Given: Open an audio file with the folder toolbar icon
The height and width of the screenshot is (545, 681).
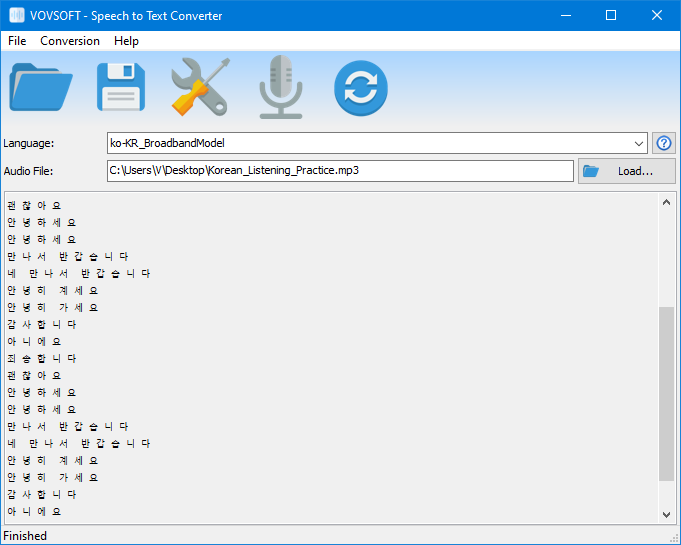Looking at the screenshot, I should tap(41, 87).
